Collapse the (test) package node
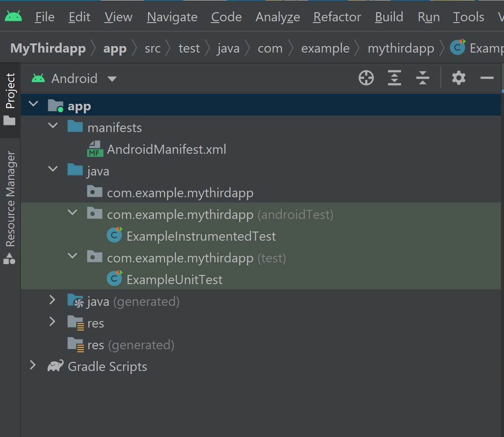The width and height of the screenshot is (504, 437). coord(73,256)
